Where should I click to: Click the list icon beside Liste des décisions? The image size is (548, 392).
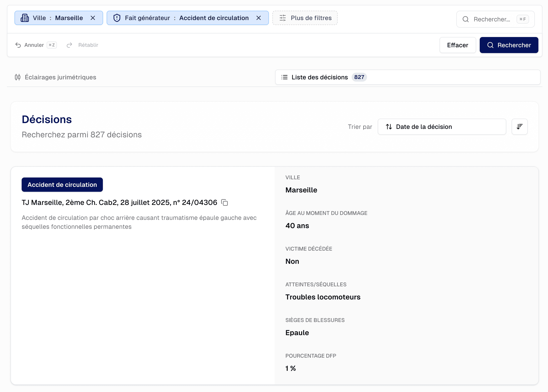tap(284, 77)
